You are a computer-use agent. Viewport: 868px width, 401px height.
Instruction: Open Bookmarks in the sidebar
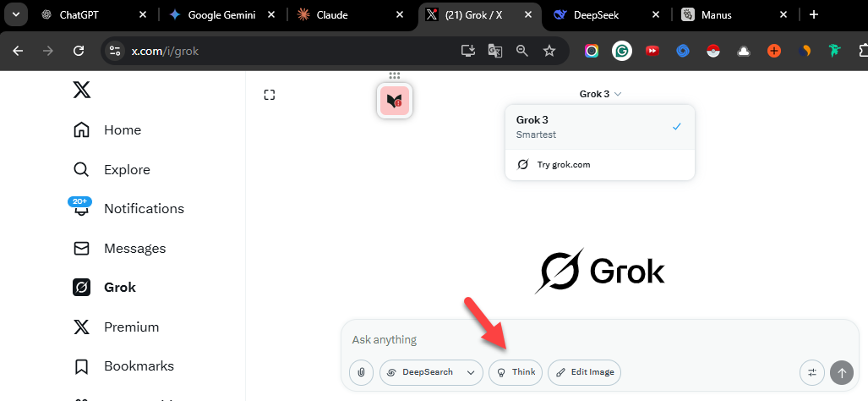coord(124,366)
